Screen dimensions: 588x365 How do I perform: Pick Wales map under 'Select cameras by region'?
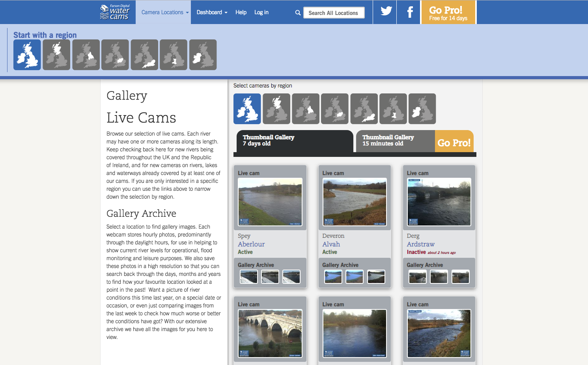coord(393,109)
